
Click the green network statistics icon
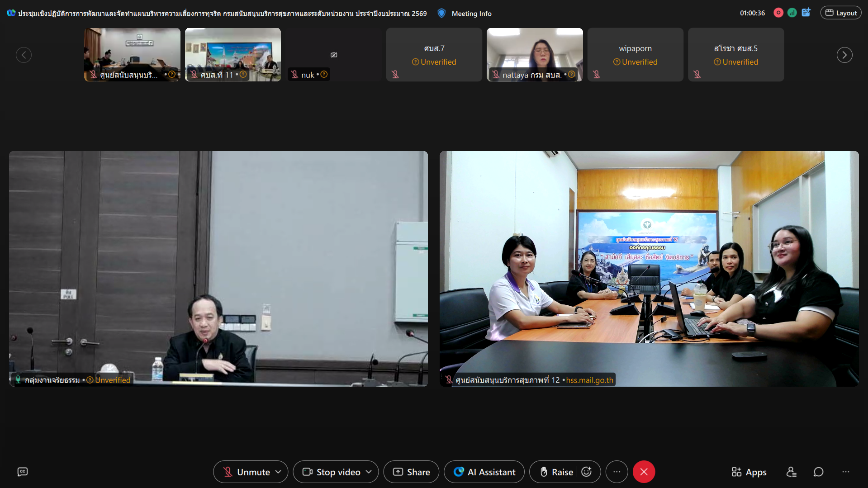coord(792,13)
